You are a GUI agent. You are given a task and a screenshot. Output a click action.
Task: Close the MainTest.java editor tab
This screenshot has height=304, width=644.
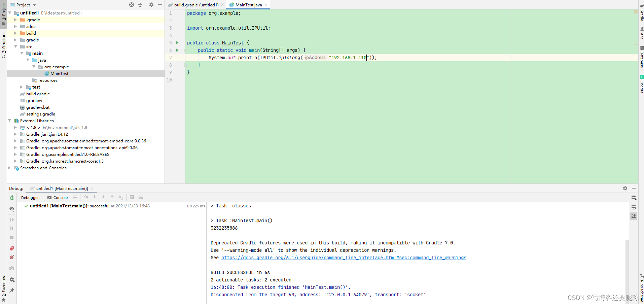pyautogui.click(x=266, y=5)
